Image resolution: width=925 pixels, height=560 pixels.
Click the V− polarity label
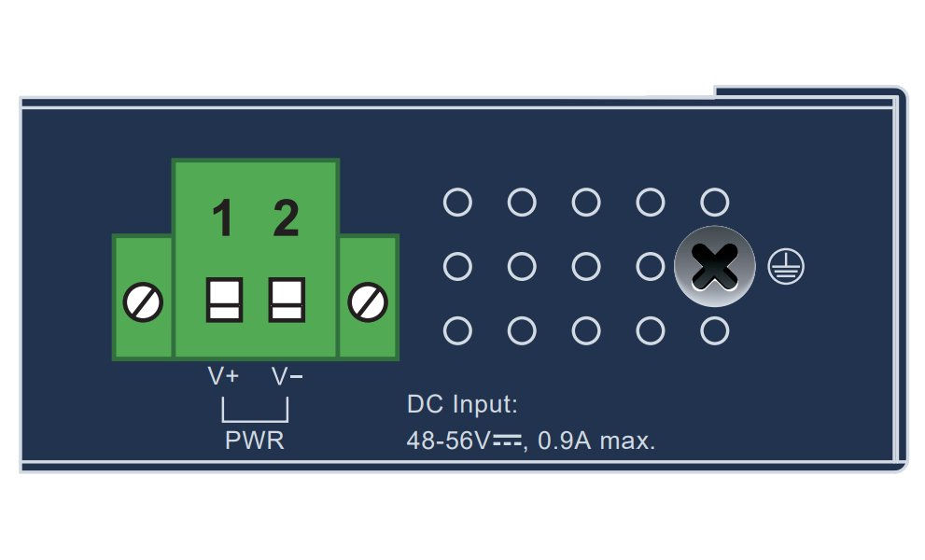(287, 376)
